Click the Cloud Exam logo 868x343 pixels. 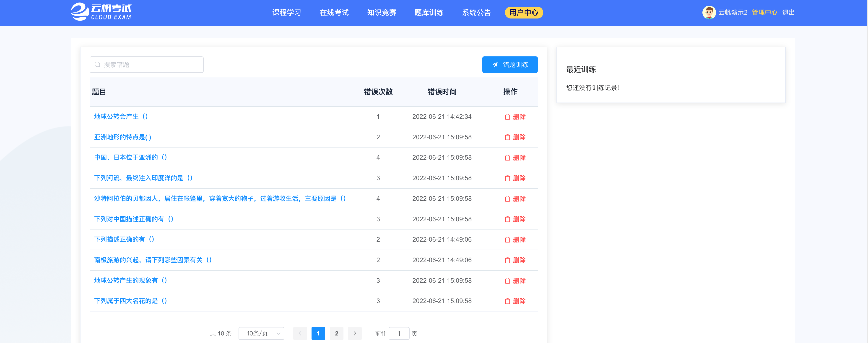coord(101,12)
